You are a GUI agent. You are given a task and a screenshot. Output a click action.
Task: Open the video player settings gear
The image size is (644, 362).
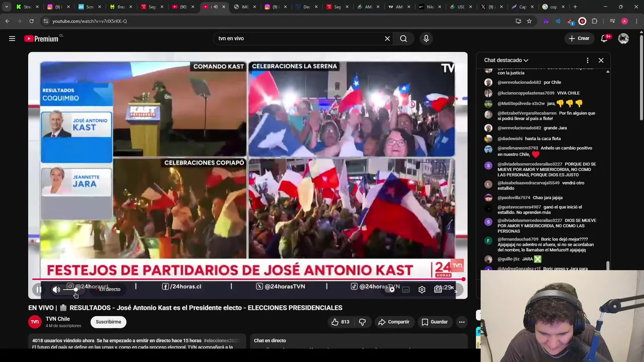coord(422,290)
